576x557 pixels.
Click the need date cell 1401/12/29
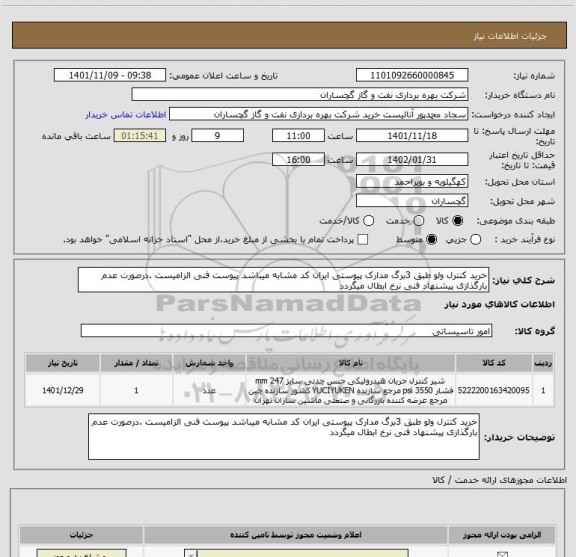tap(63, 390)
